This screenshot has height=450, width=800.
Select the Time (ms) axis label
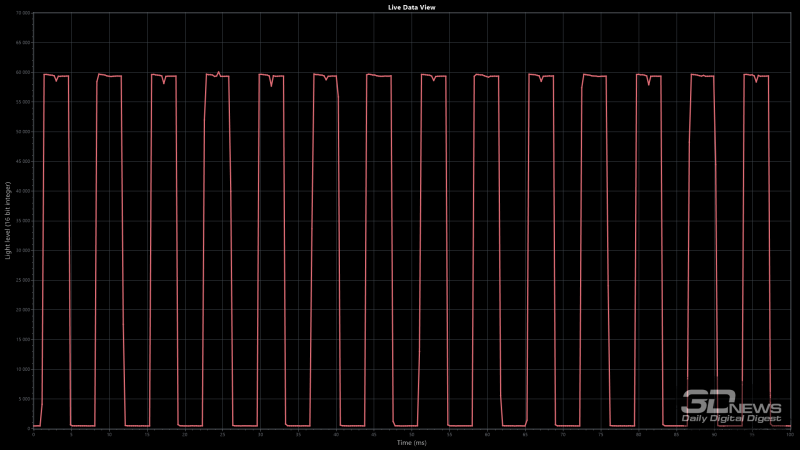coord(412,442)
